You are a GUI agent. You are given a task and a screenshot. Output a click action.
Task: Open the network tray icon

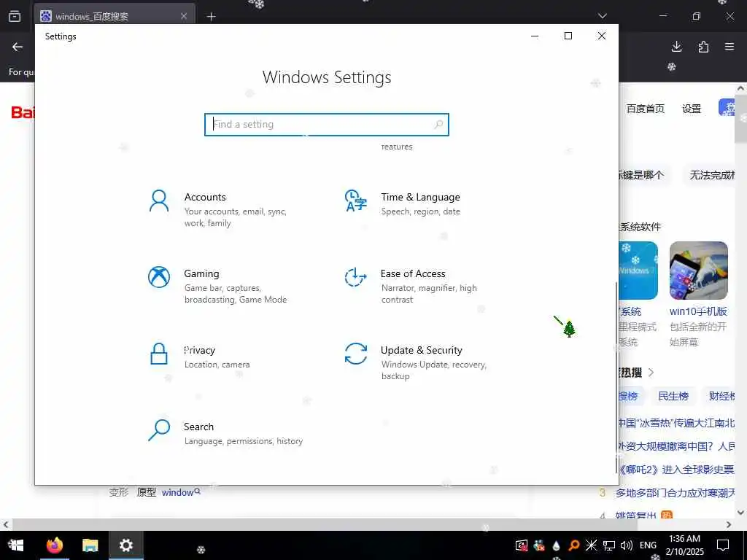click(609, 545)
